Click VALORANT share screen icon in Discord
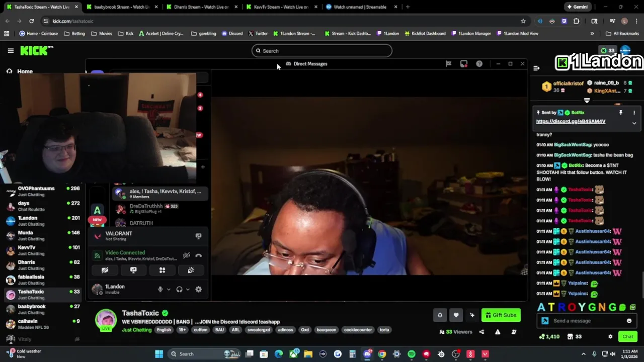 [x=198, y=236]
